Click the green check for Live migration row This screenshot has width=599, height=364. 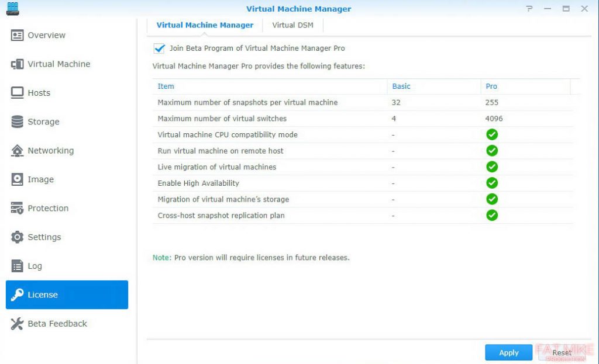(492, 167)
